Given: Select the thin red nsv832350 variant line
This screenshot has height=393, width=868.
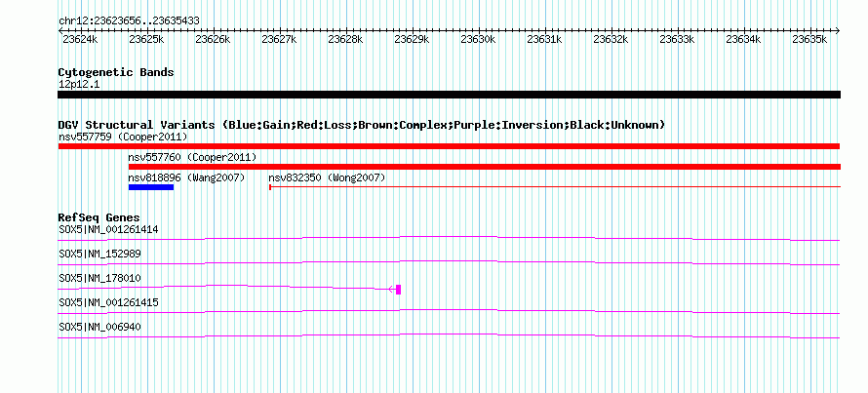Looking at the screenshot, I should click(555, 187).
